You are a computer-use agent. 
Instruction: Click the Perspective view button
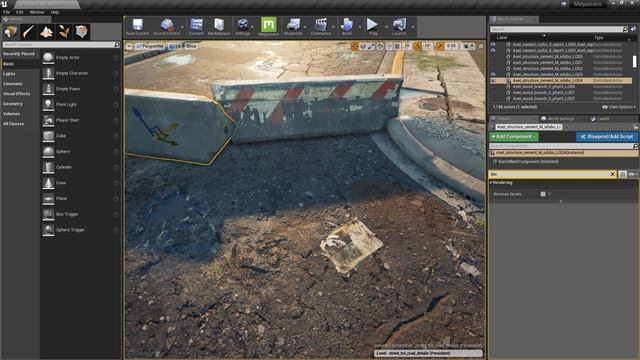click(x=149, y=47)
